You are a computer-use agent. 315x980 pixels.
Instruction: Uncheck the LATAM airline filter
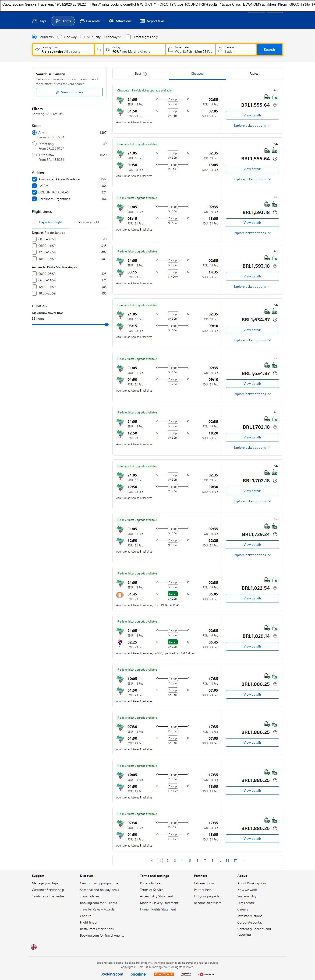(34, 186)
